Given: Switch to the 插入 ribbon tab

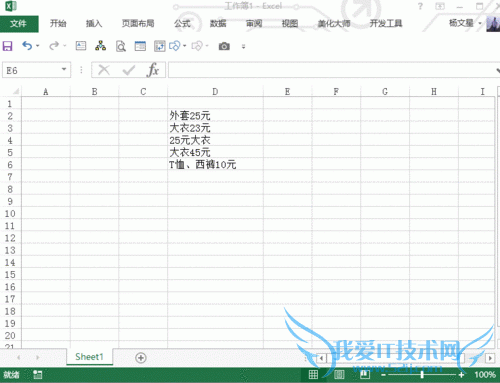Looking at the screenshot, I should pyautogui.click(x=94, y=23).
